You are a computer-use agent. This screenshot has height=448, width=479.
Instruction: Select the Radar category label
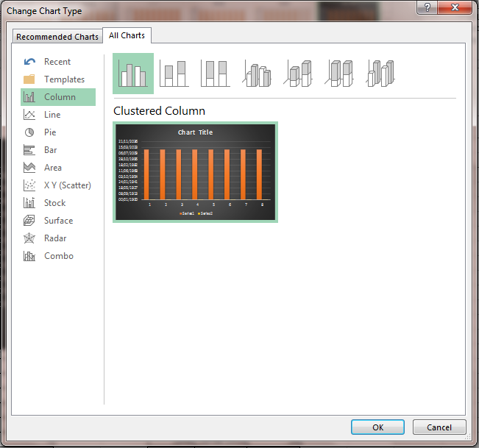pyautogui.click(x=55, y=238)
